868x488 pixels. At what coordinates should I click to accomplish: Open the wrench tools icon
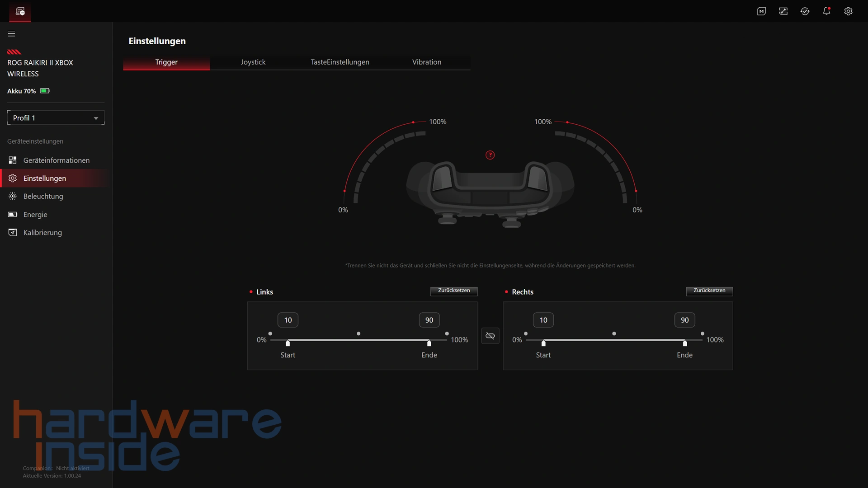click(783, 11)
